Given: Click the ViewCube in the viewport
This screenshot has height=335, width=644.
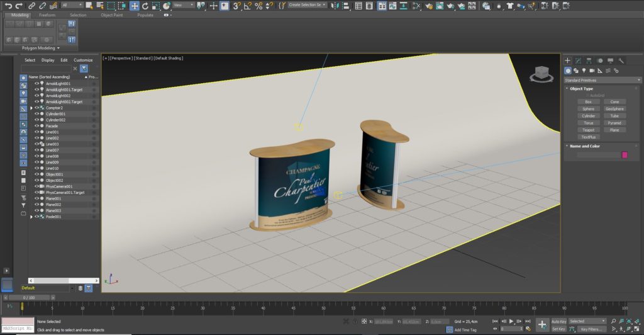Looking at the screenshot, I should pyautogui.click(x=541, y=74).
